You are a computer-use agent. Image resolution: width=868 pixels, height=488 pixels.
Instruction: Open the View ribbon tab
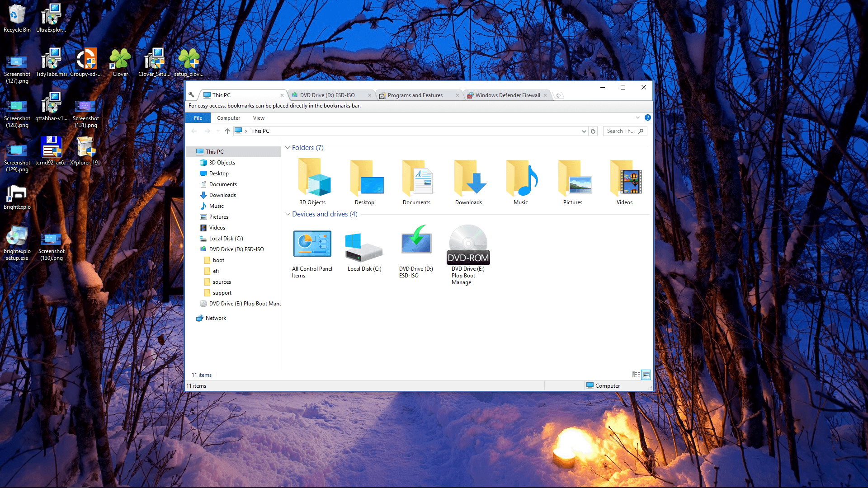click(259, 118)
